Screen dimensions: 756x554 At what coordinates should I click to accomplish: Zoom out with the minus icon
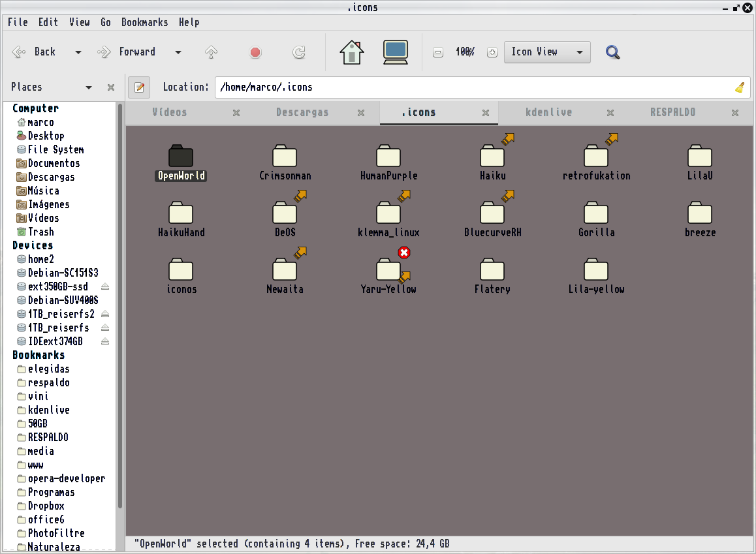coord(438,52)
